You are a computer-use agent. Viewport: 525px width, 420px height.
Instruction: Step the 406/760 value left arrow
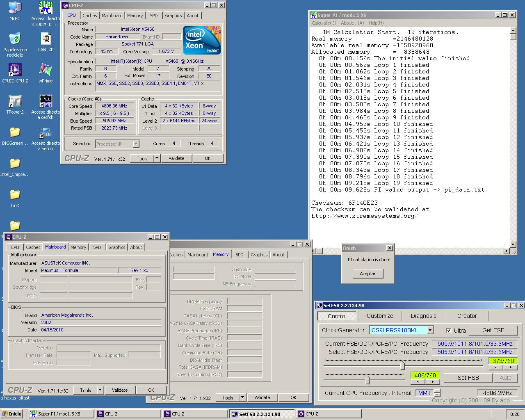pyautogui.click(x=418, y=381)
